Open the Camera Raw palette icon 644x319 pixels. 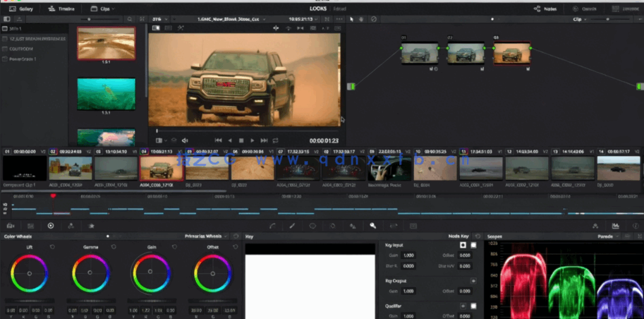coord(11,226)
